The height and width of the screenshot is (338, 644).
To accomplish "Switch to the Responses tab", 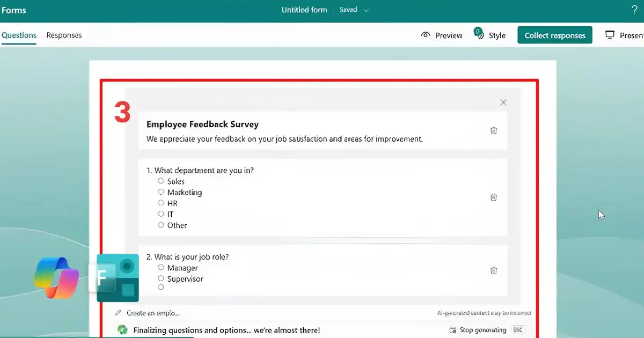I will pos(64,35).
